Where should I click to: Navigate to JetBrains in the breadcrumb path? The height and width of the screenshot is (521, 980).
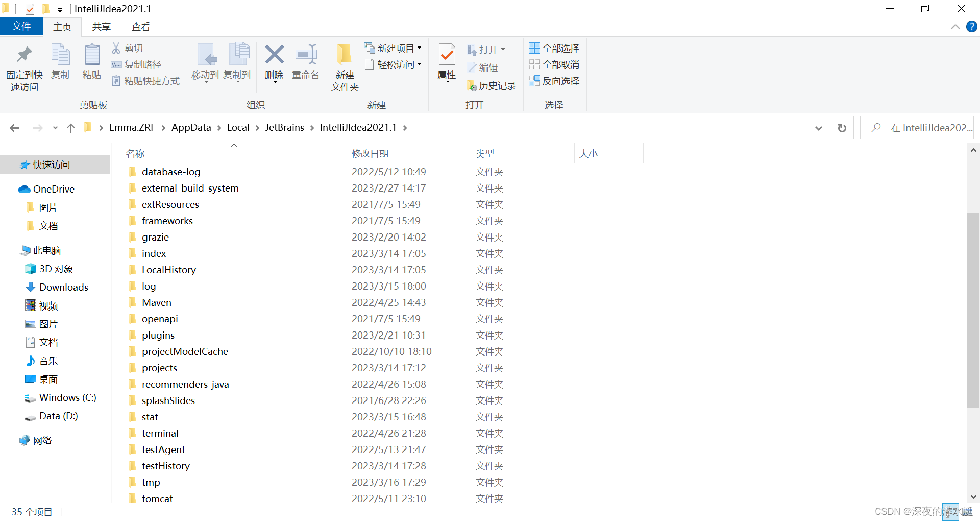(x=284, y=127)
